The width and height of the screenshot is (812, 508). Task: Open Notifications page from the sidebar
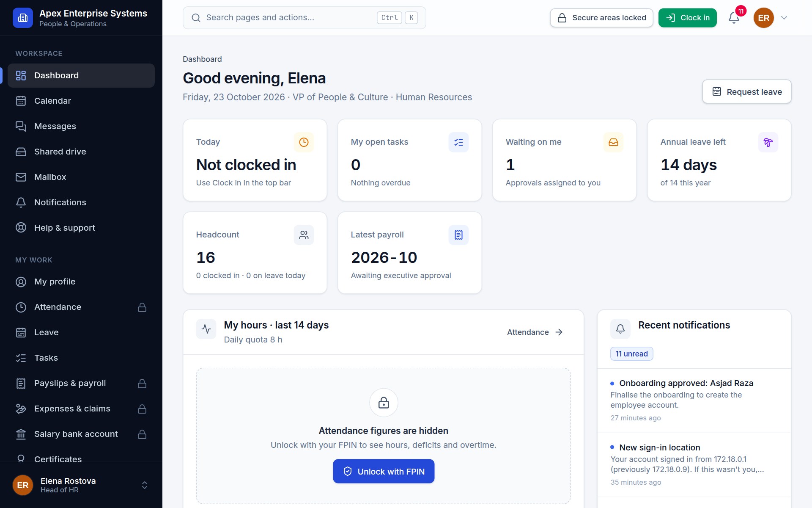(81, 202)
